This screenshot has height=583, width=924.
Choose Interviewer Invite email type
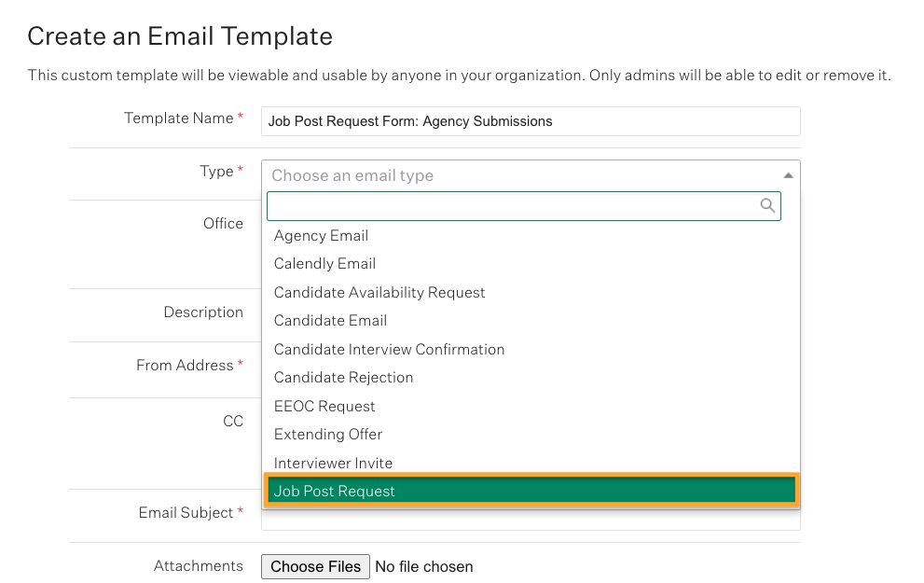pos(333,463)
